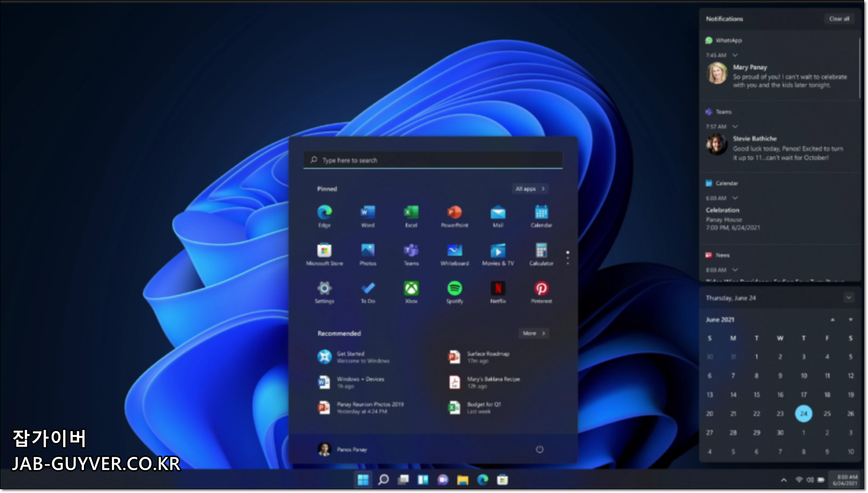Screen dimensions: 868x493
Task: Open taskbar clock and date
Action: 845,480
